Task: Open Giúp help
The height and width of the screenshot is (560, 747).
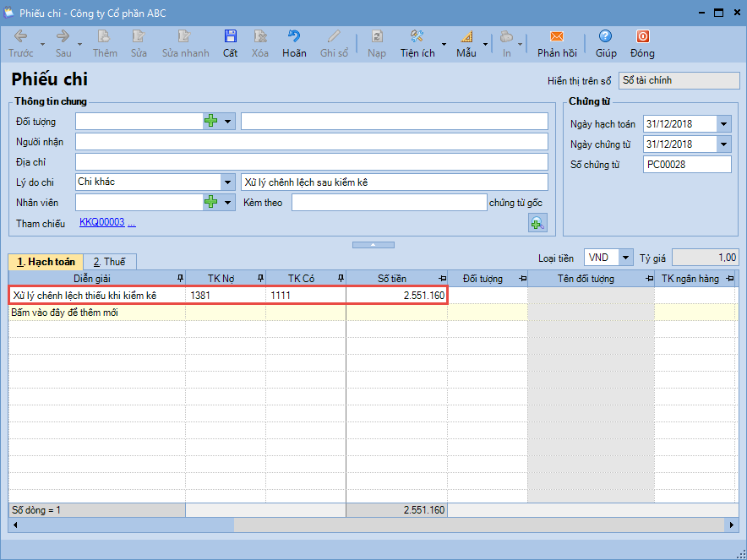Action: click(x=605, y=37)
